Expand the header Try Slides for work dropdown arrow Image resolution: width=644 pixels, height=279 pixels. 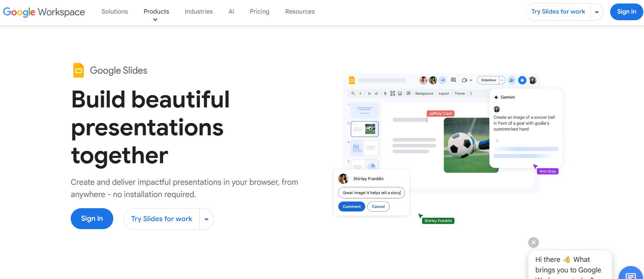pos(597,12)
